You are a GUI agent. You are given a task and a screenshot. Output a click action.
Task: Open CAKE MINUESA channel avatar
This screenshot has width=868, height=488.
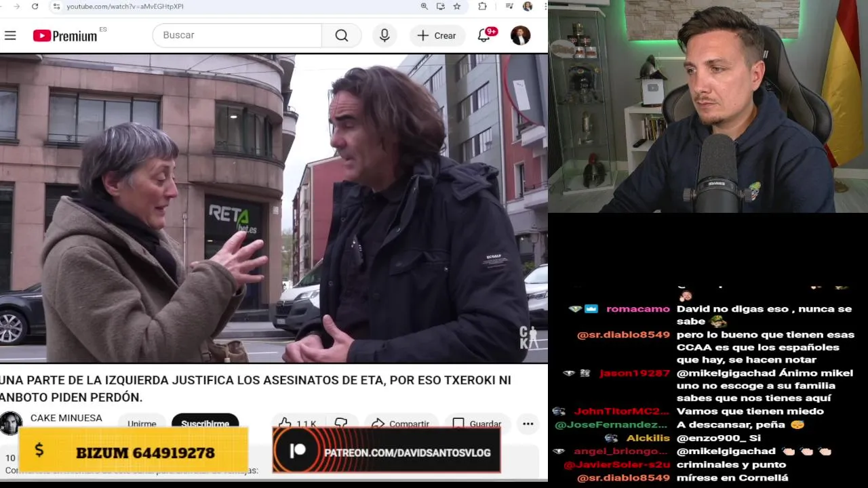point(10,423)
